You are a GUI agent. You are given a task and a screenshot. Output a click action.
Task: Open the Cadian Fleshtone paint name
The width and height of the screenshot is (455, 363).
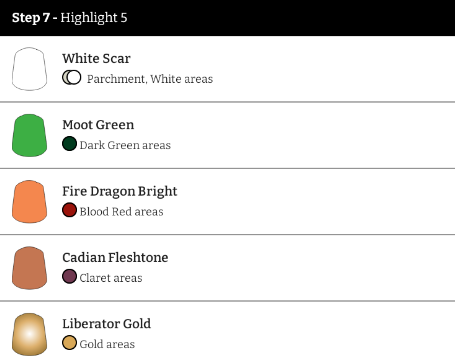[x=115, y=257]
